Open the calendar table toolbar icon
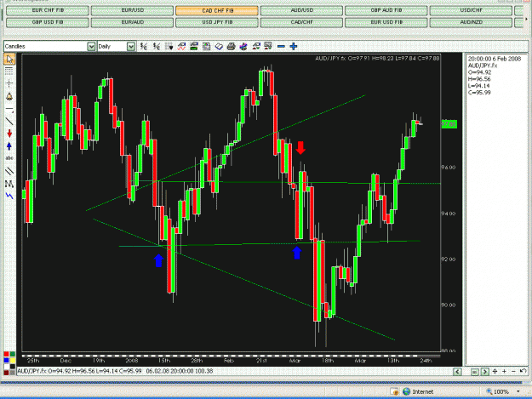 (206, 47)
